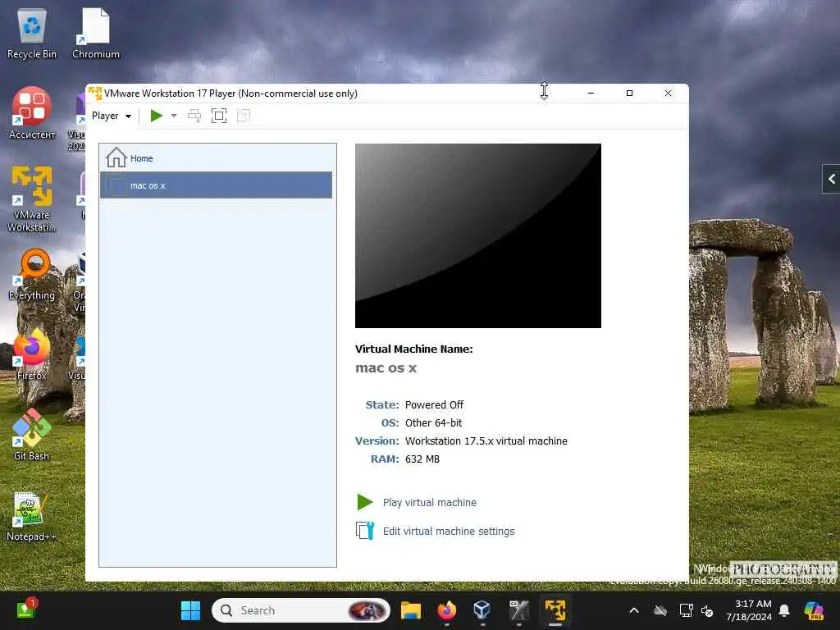The width and height of the screenshot is (840, 630).
Task: Click the VMware title bar logo icon
Action: [x=95, y=94]
